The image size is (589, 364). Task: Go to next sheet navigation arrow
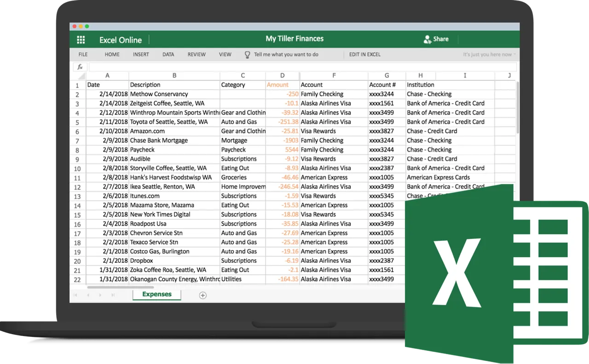(100, 295)
